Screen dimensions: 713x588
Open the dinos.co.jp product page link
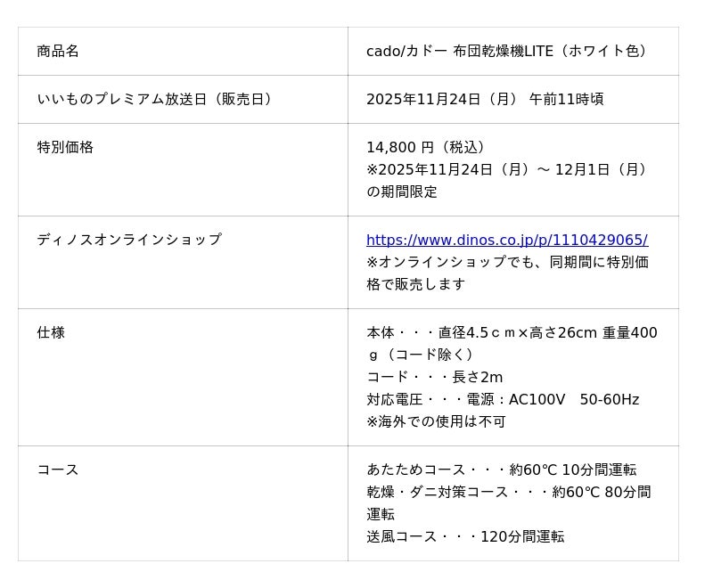[506, 240]
